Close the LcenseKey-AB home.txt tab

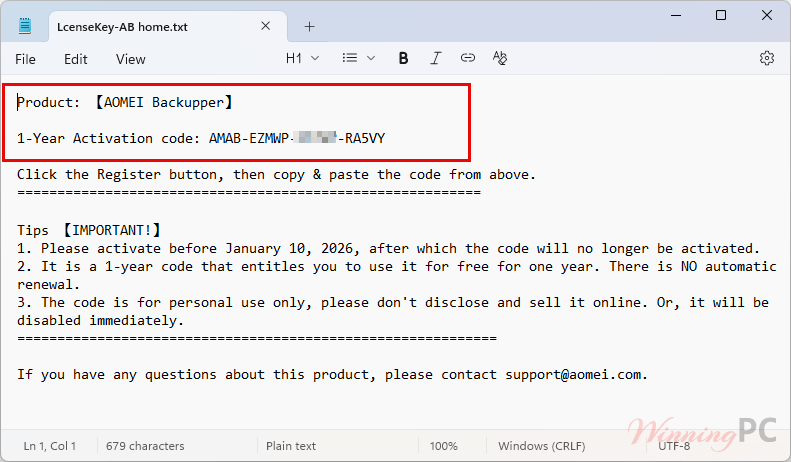[x=265, y=26]
